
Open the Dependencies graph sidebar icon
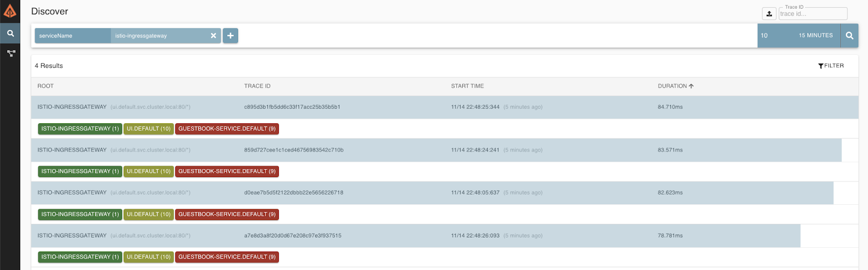[x=10, y=53]
